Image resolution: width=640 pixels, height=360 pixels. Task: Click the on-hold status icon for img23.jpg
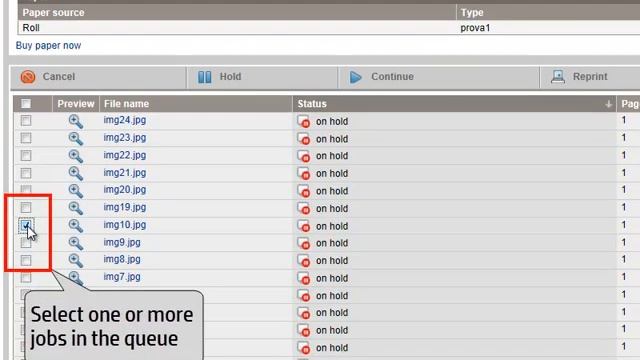click(x=303, y=139)
